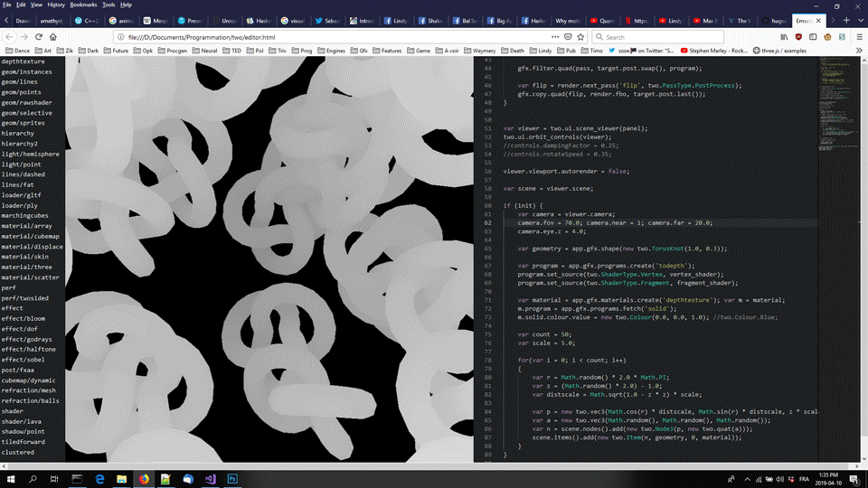Open the Tools menu

(108, 5)
